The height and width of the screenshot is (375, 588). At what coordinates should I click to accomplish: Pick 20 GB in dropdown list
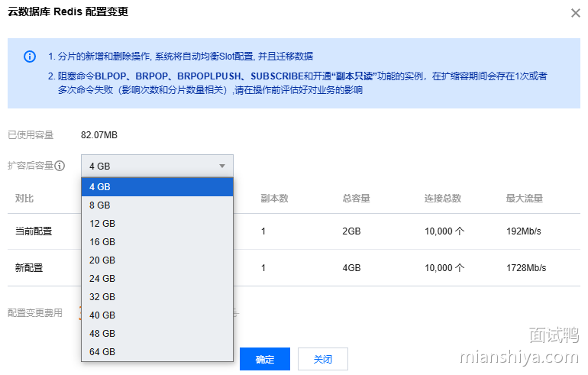157,260
